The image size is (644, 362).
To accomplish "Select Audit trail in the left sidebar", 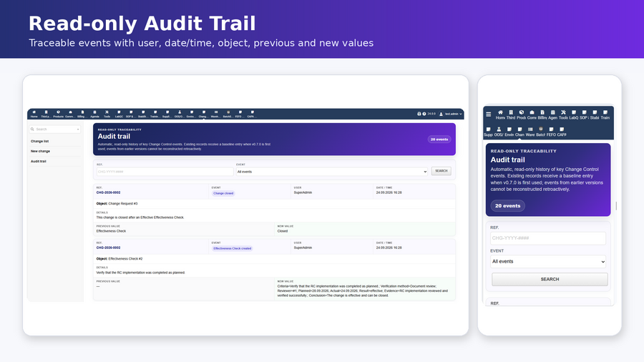I will [x=39, y=161].
